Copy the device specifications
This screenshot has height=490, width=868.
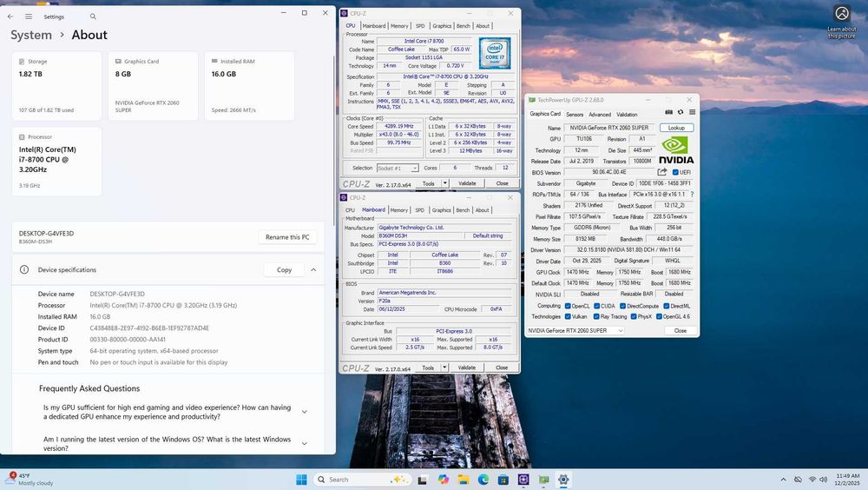[284, 269]
